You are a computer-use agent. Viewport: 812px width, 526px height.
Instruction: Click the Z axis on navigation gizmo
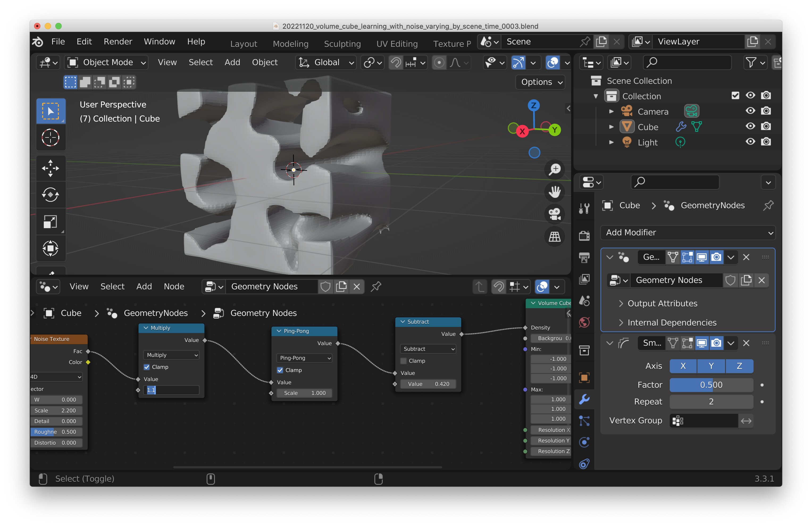point(534,105)
